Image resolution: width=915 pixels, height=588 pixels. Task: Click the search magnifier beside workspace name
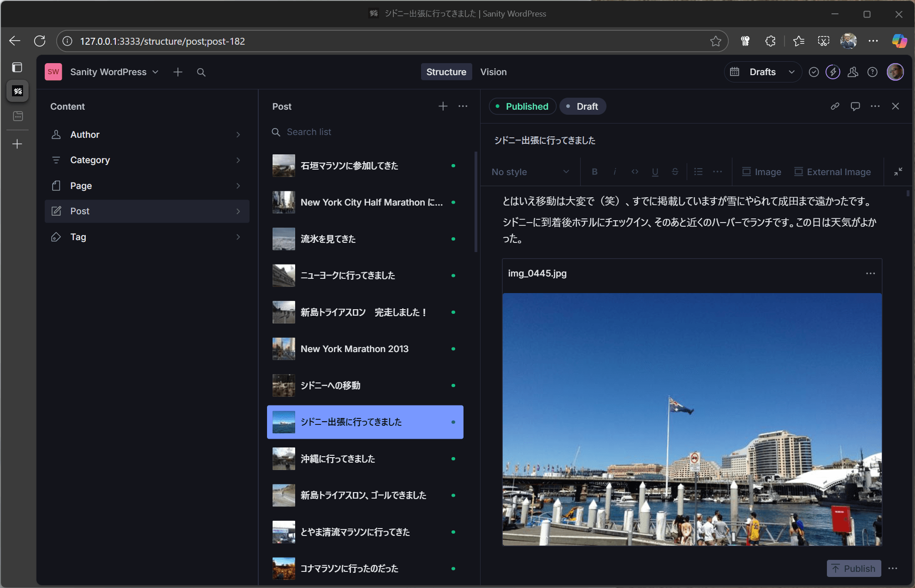click(201, 72)
